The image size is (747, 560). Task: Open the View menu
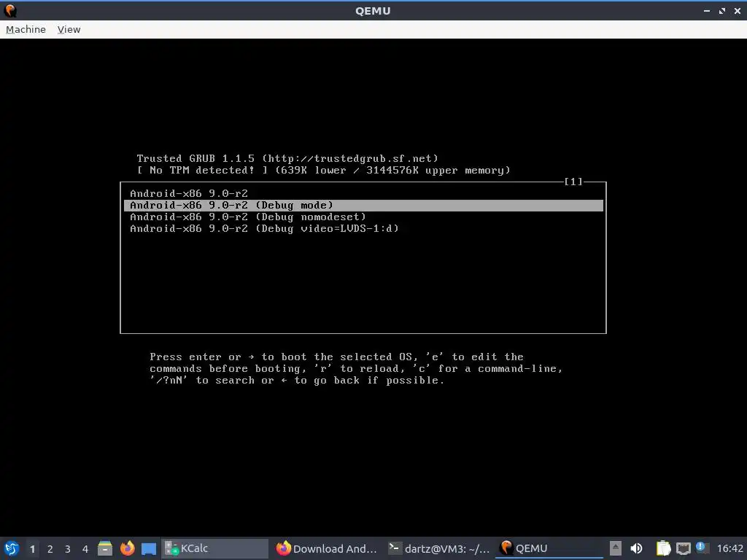69,29
